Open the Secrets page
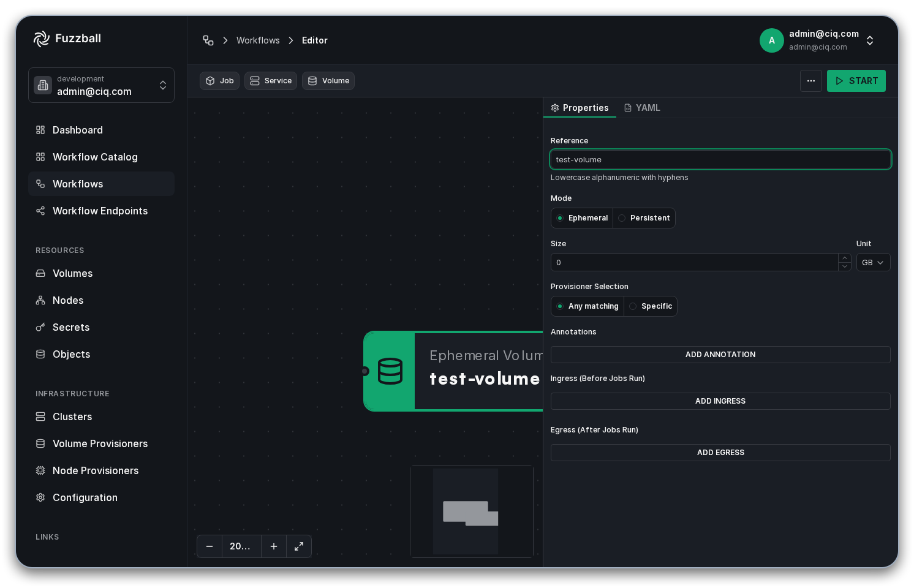Viewport: 914px width, 588px height. pos(101,327)
